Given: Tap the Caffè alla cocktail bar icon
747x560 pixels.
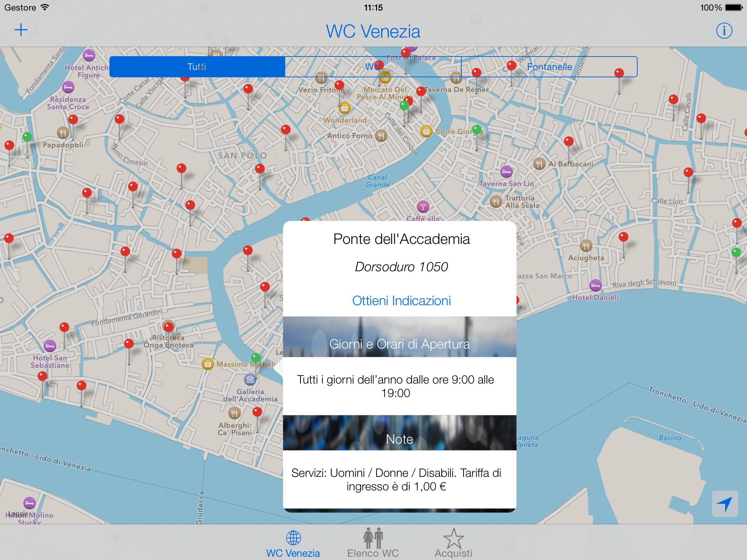Looking at the screenshot, I should tap(423, 207).
